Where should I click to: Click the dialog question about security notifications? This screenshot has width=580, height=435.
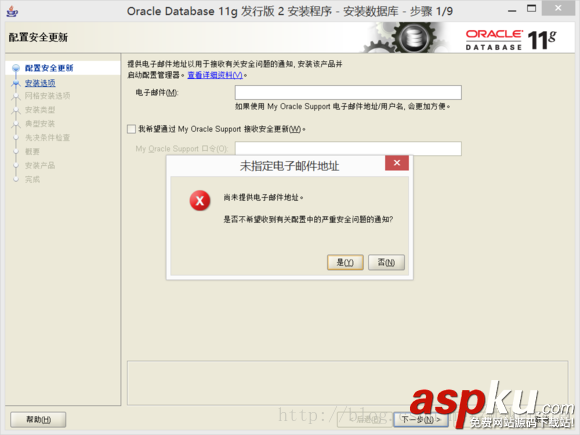[x=308, y=219]
